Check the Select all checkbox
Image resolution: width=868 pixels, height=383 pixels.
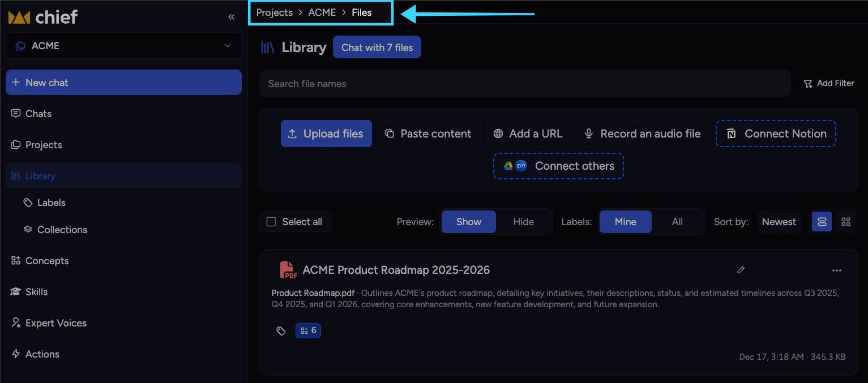point(271,222)
